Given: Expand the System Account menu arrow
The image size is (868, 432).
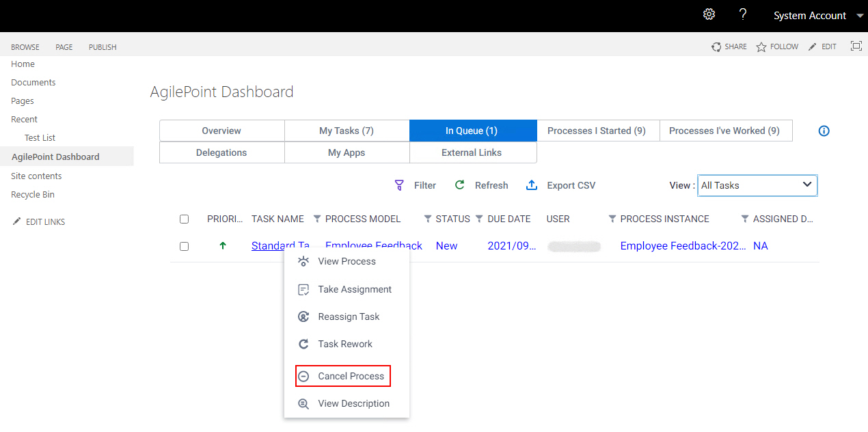Looking at the screenshot, I should click(860, 15).
